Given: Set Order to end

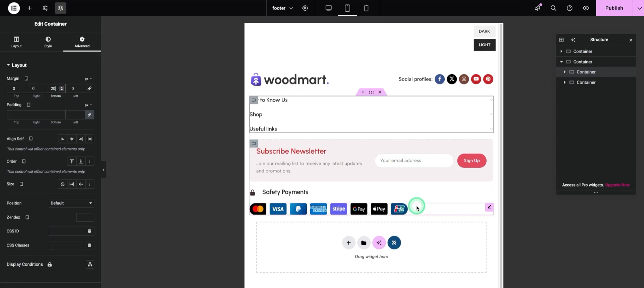Looking at the screenshot, I should 81,161.
